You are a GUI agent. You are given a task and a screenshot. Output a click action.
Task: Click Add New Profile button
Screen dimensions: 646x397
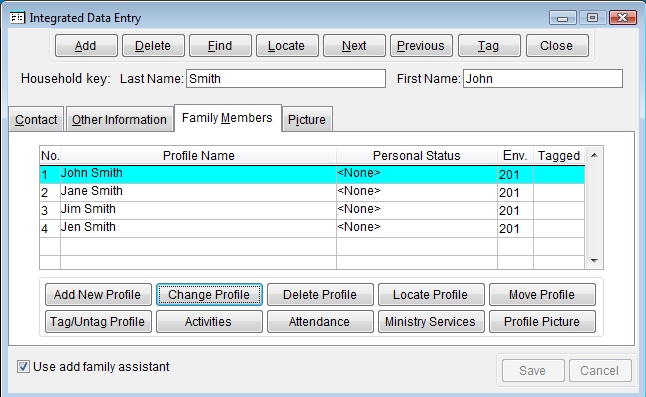(x=98, y=295)
